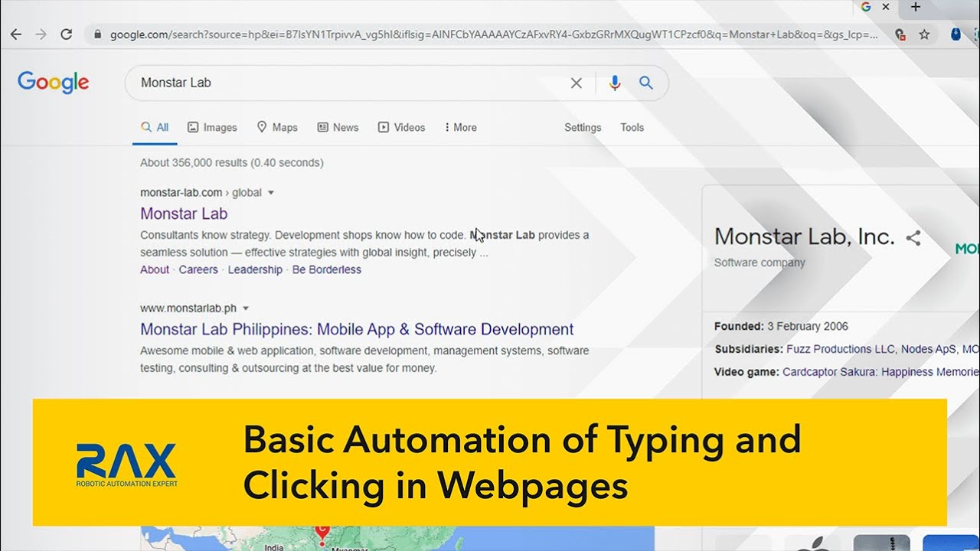
Task: Start voice search with the microphone
Action: tap(615, 83)
